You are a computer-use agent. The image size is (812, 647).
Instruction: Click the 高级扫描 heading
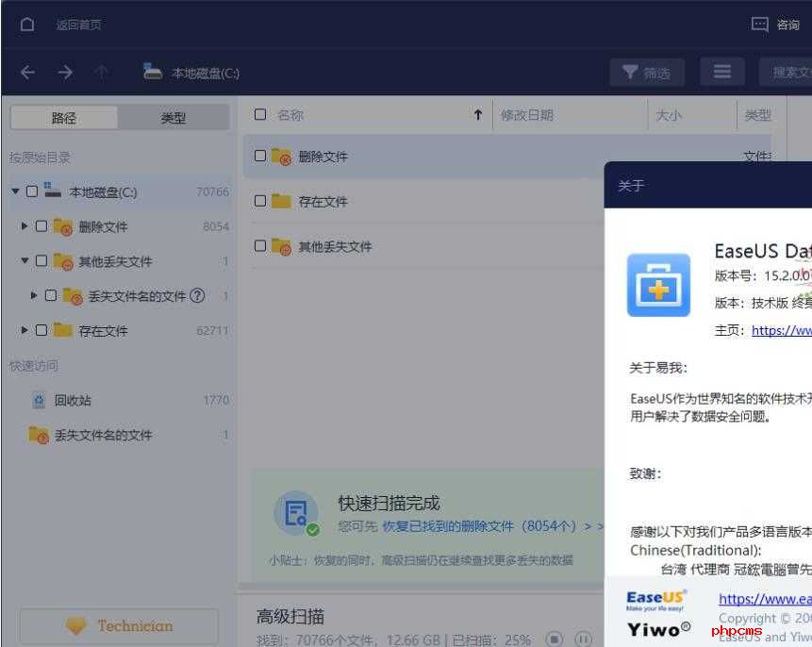pyautogui.click(x=290, y=617)
